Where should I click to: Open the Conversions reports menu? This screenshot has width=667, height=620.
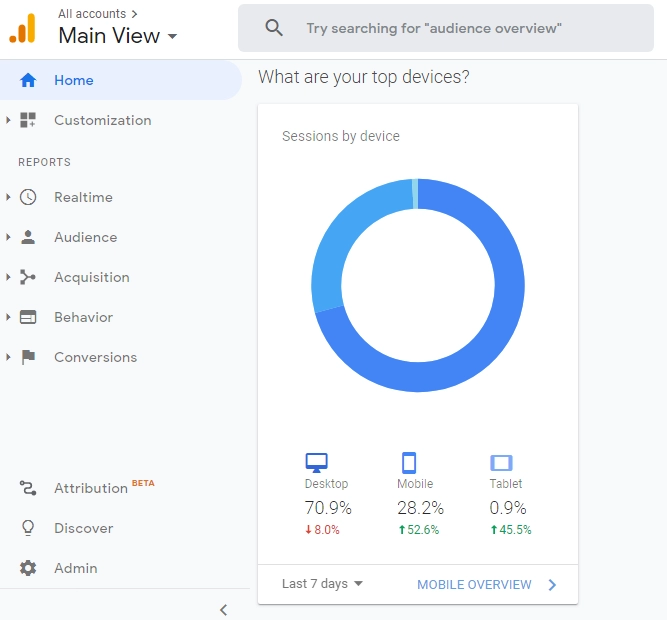pyautogui.click(x=95, y=357)
